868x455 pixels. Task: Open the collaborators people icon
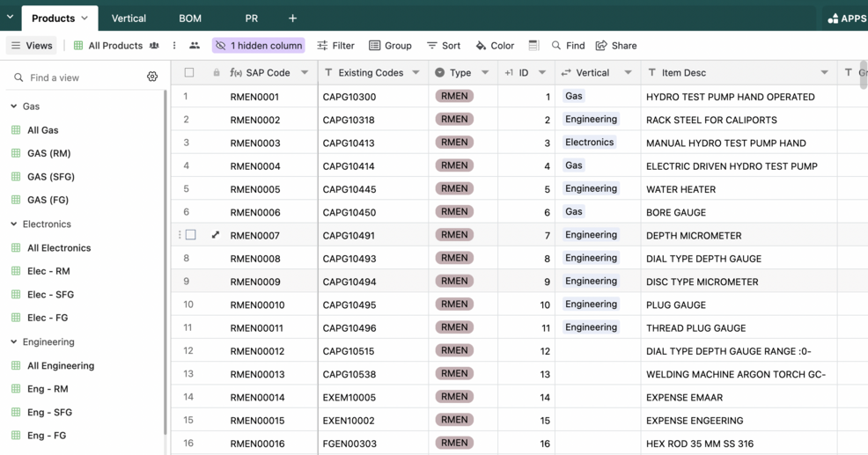click(195, 45)
